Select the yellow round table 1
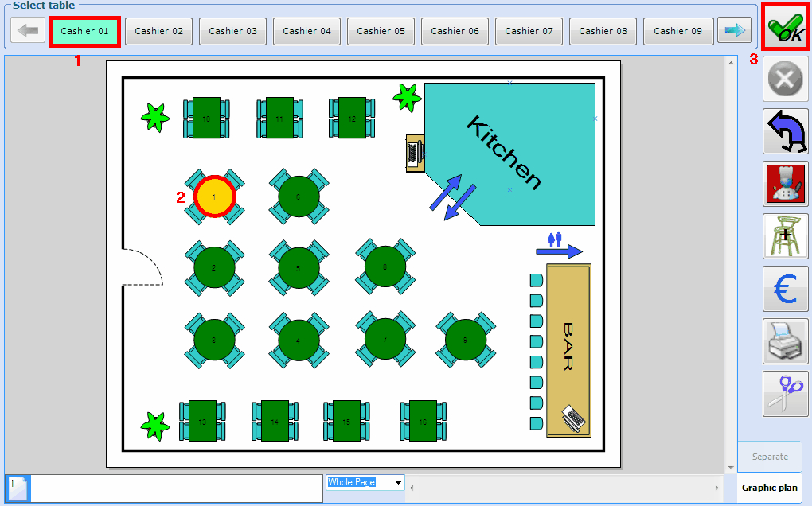 [x=214, y=197]
